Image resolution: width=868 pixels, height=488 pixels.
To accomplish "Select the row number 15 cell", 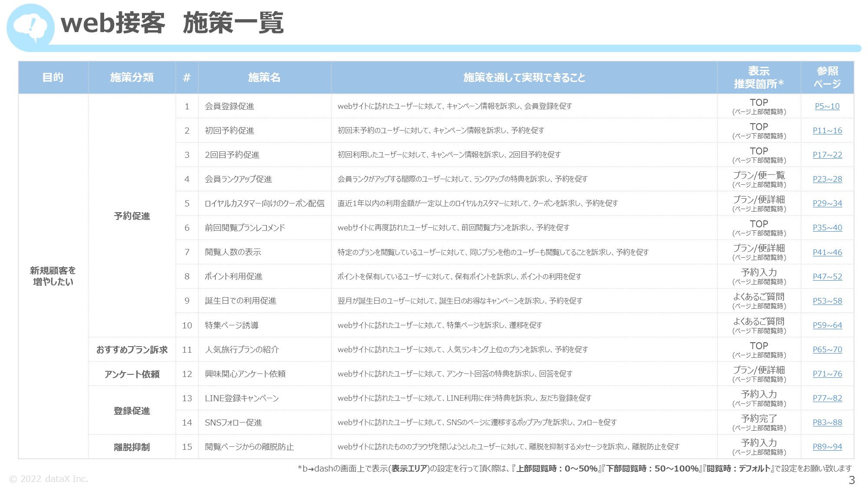I will click(x=187, y=447).
